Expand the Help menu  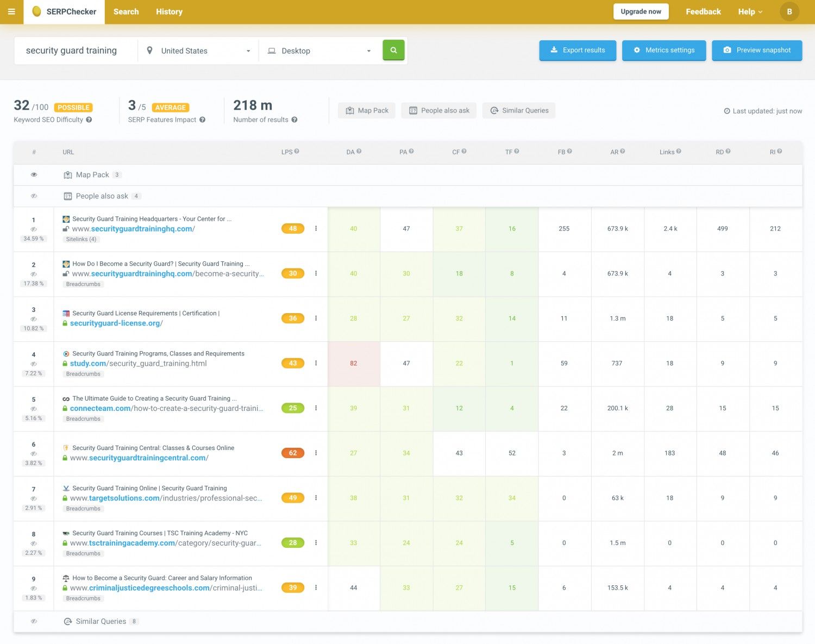[750, 11]
